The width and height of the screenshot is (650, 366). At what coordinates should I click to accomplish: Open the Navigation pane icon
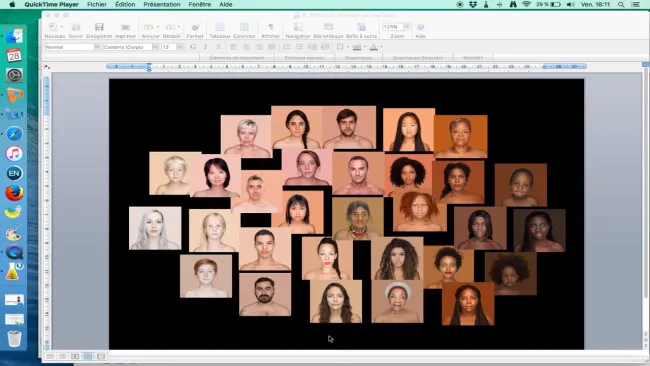tap(298, 27)
